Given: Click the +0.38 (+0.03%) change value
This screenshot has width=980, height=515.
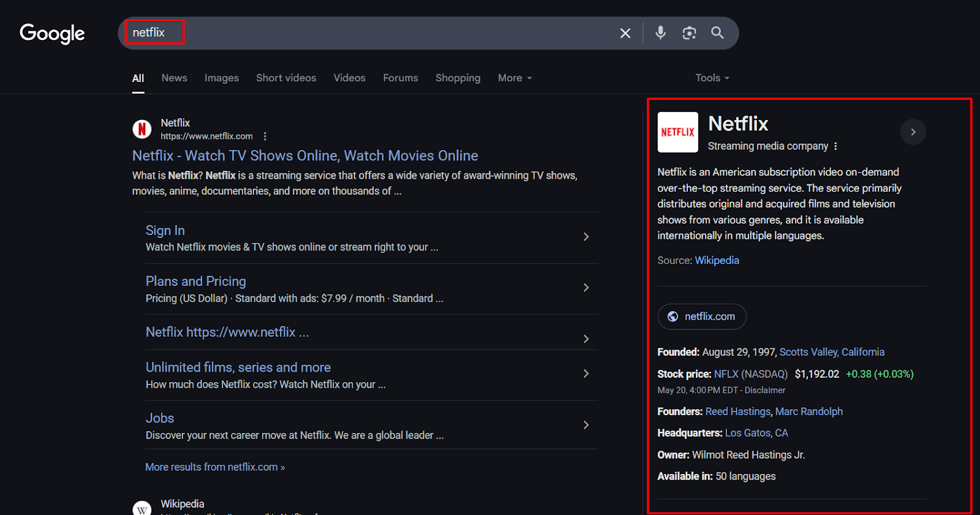Looking at the screenshot, I should click(880, 374).
